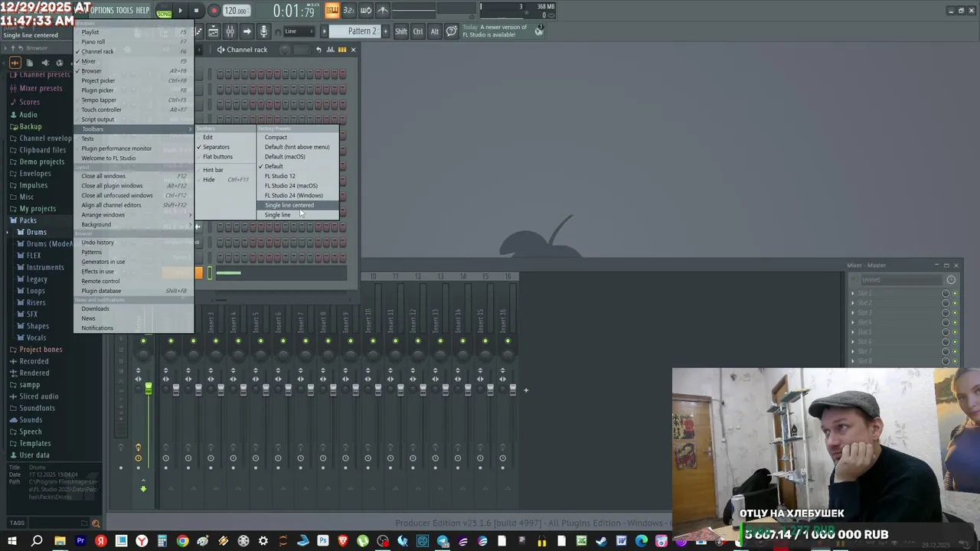Click the microphone recording icon in toolbar

tap(263, 31)
